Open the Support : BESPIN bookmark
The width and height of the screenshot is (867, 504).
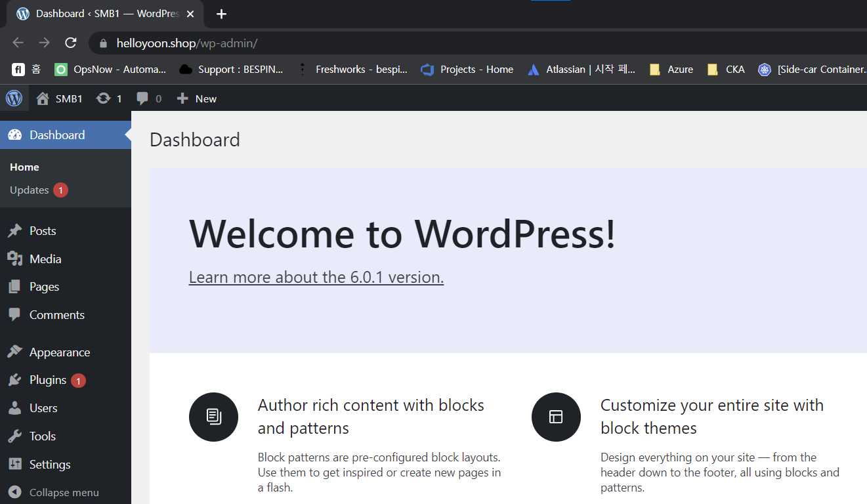(x=232, y=70)
